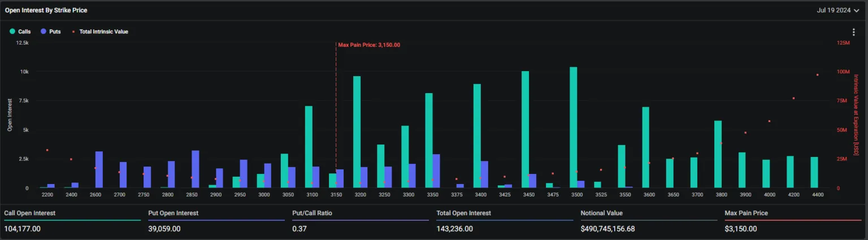Click the teal Calls legend circle
The width and height of the screenshot is (868, 240).
tap(12, 32)
